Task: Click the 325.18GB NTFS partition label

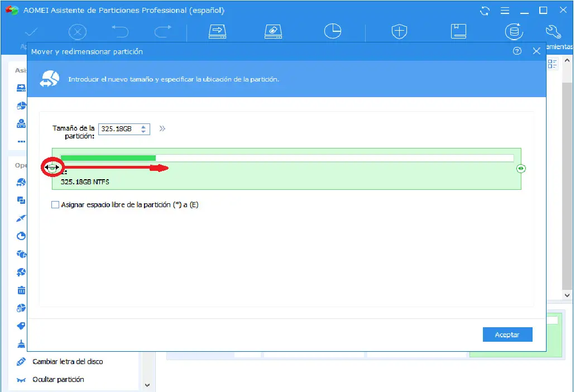Action: click(x=85, y=182)
